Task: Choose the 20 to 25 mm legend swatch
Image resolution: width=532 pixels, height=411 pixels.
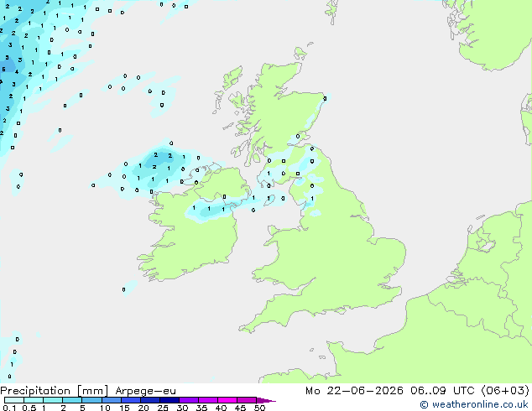Action: click(x=149, y=400)
